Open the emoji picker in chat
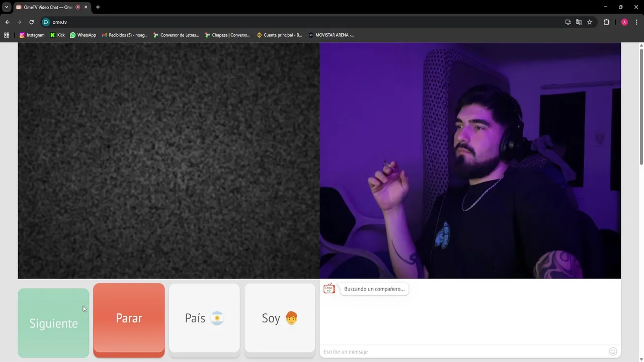Screen dimensions: 644x362 pyautogui.click(x=613, y=351)
